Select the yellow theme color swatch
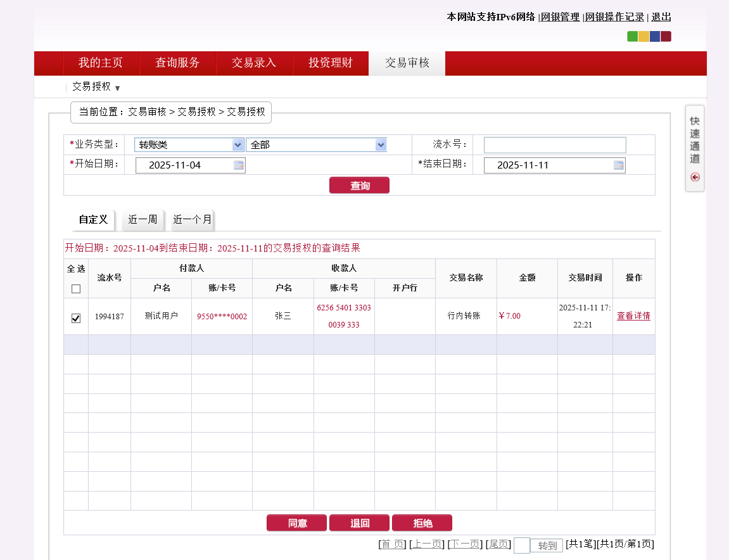 pos(643,36)
